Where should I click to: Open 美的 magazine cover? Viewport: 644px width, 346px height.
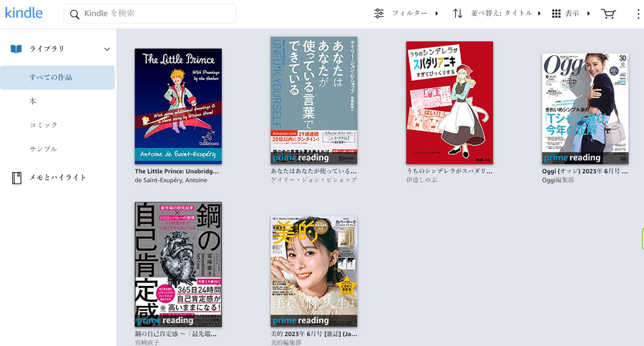tap(314, 272)
